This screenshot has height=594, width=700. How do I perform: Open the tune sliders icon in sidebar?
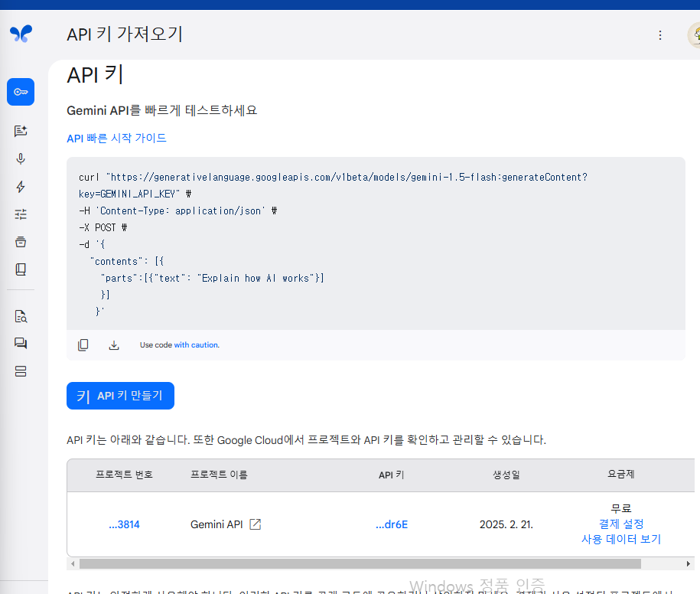click(21, 214)
